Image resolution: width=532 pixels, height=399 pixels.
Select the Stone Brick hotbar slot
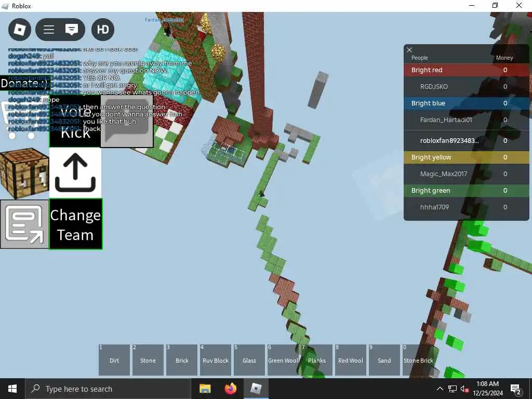pos(418,360)
